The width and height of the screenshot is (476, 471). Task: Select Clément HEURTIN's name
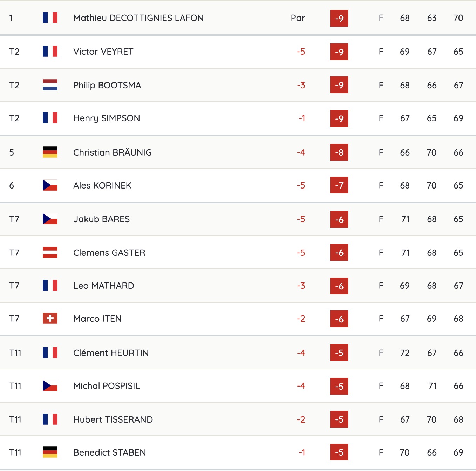[x=111, y=353]
